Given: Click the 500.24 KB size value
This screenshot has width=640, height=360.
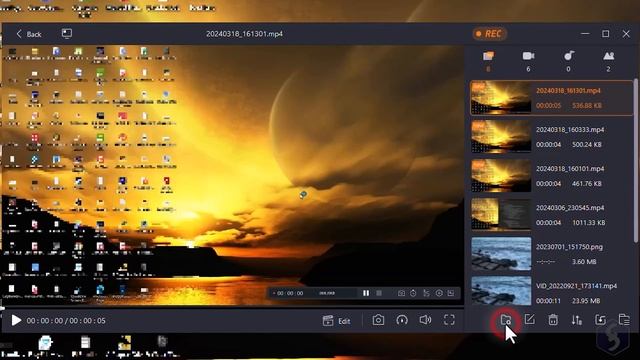Looking at the screenshot, I should [x=587, y=144].
